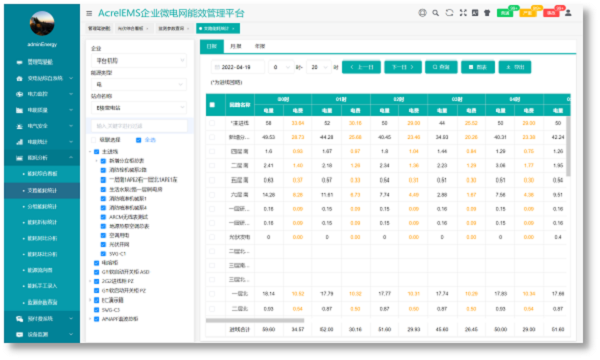Click the yellow alert badge in the header
The height and width of the screenshot is (360, 600).
tap(528, 13)
